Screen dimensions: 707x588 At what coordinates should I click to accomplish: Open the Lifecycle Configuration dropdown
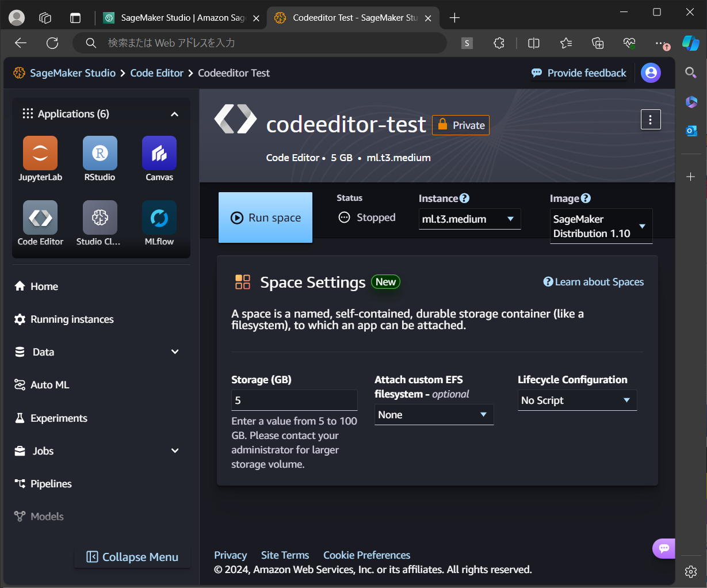pyautogui.click(x=576, y=400)
